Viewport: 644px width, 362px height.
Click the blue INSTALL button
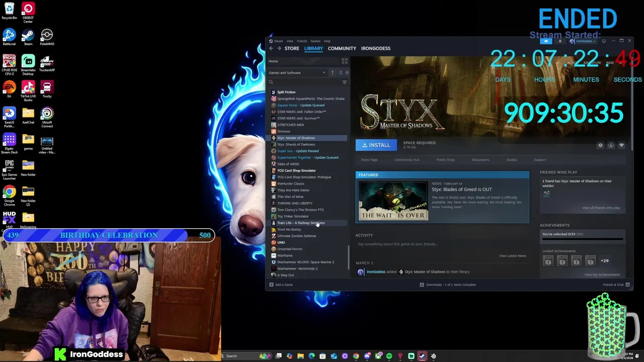pyautogui.click(x=376, y=145)
